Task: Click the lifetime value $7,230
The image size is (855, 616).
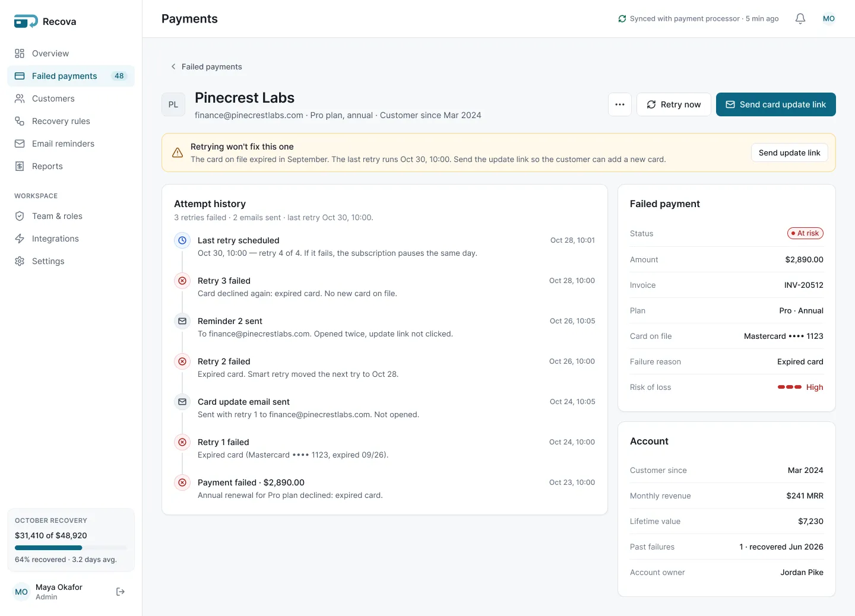Action: [x=810, y=521]
